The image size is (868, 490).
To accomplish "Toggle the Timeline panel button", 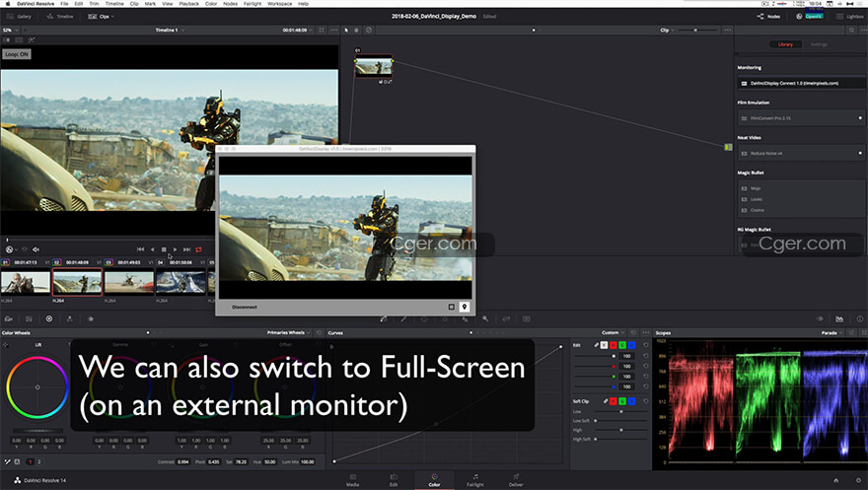I will 60,17.
